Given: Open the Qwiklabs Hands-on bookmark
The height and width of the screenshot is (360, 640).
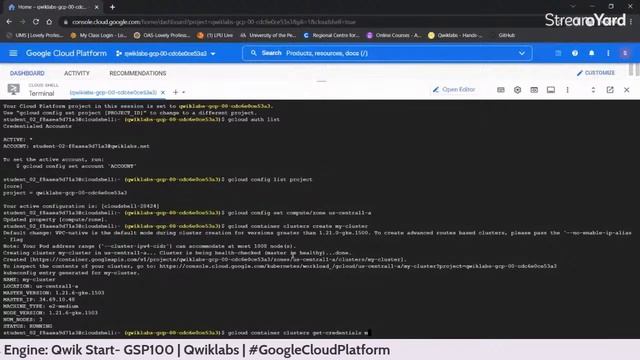Looking at the screenshot, I should coord(456,35).
